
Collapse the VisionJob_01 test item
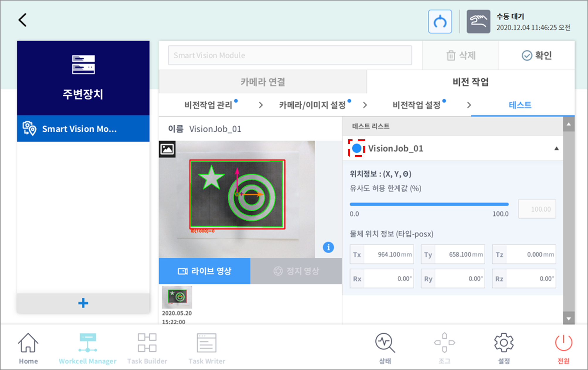(x=556, y=148)
